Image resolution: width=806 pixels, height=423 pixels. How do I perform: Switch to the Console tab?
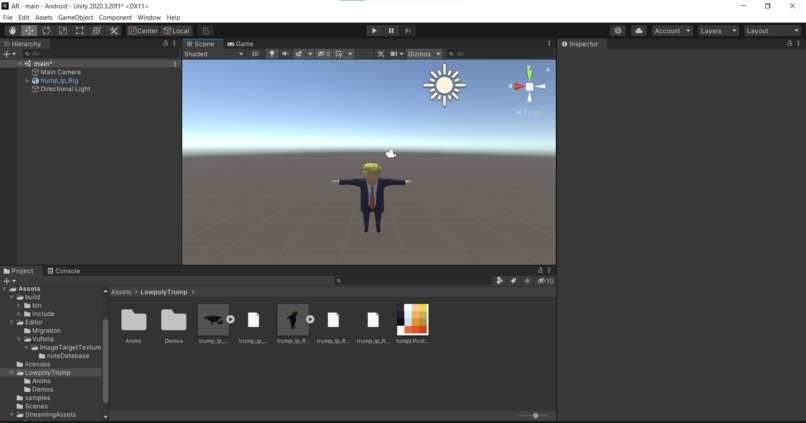64,271
